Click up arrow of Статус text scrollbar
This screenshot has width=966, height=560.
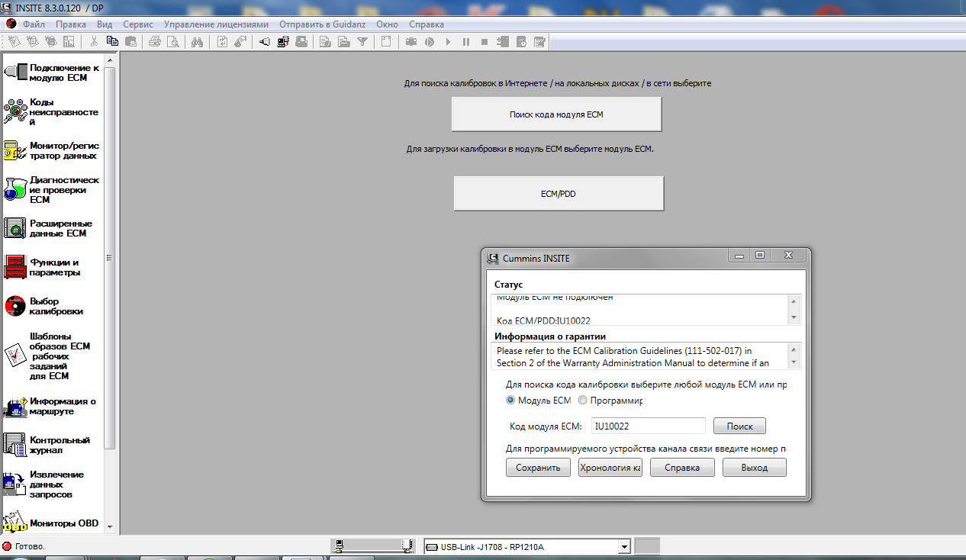click(794, 301)
